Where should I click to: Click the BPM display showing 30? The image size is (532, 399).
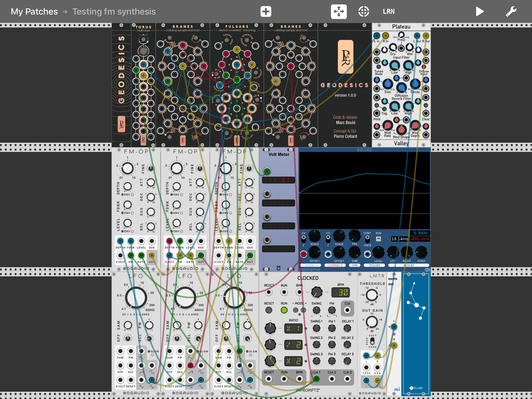coord(341,292)
